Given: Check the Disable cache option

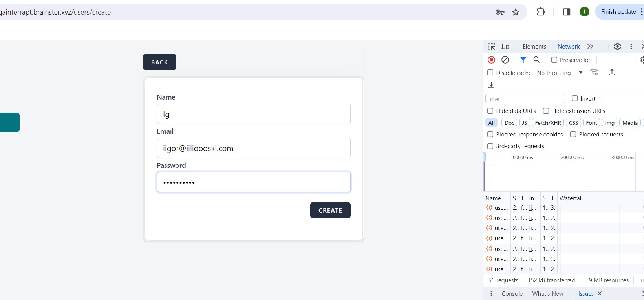Looking at the screenshot, I should tap(490, 73).
